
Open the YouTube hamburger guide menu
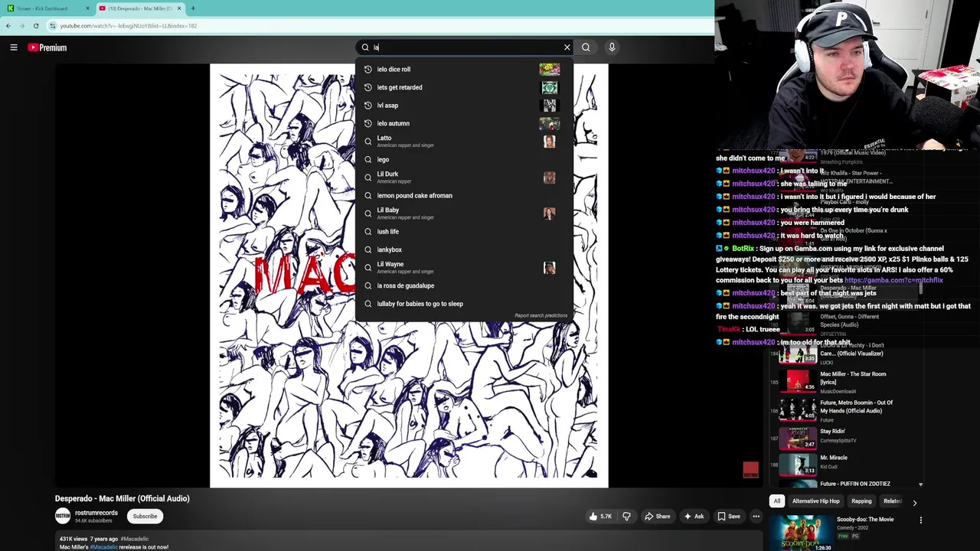point(14,47)
